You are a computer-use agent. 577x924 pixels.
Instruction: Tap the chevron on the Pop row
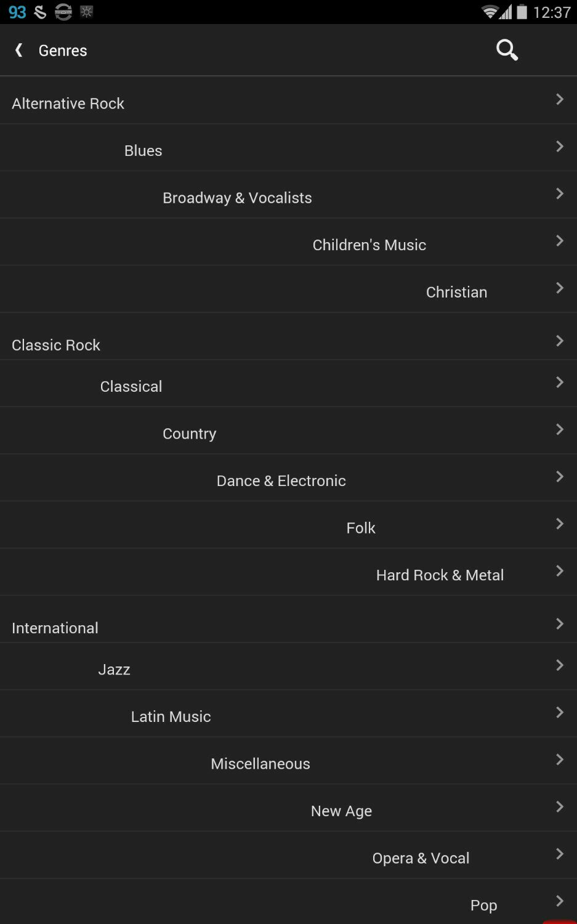(x=559, y=901)
